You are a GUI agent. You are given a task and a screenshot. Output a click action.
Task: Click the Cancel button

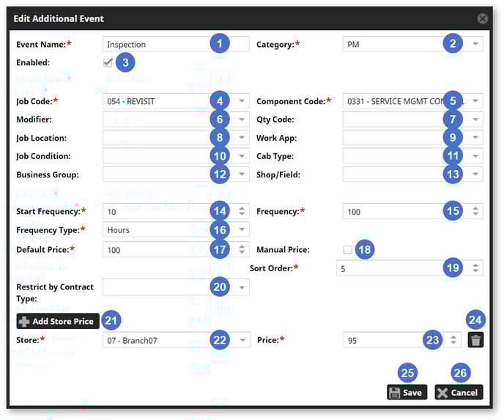coord(458,392)
